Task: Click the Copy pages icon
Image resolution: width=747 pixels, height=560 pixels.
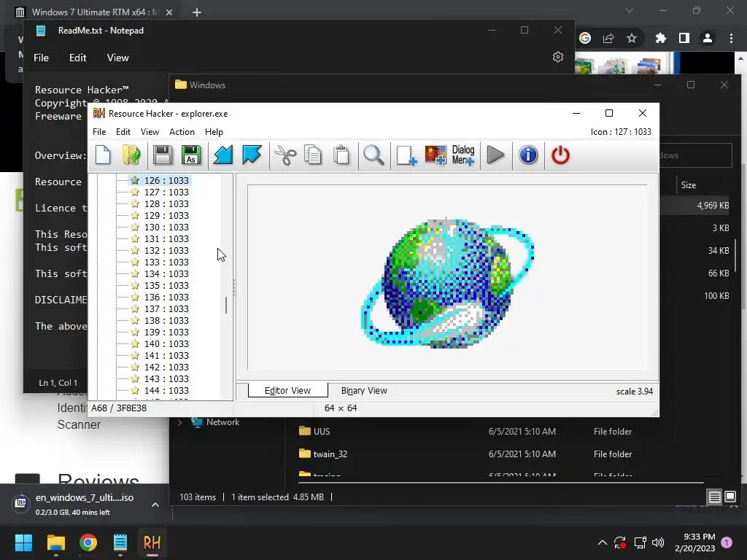Action: pyautogui.click(x=313, y=155)
